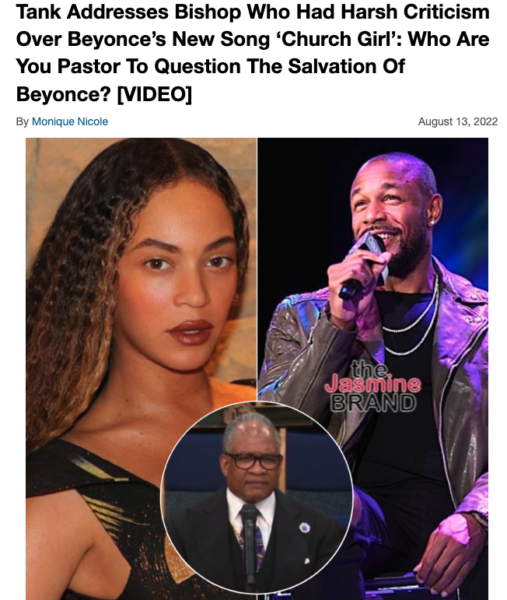Viewport: 507px width, 600px height.
Task: Click the August 13, 2022 publish date
Action: pos(458,122)
